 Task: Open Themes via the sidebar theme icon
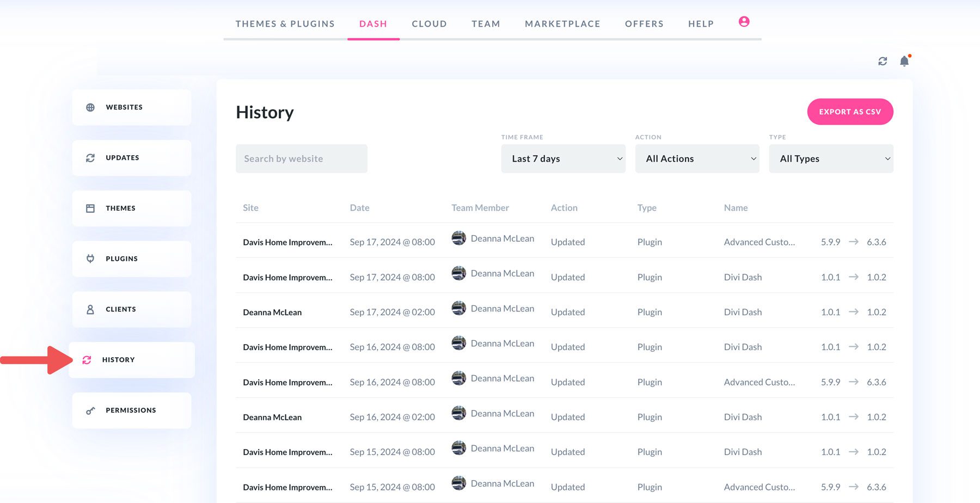tap(90, 208)
